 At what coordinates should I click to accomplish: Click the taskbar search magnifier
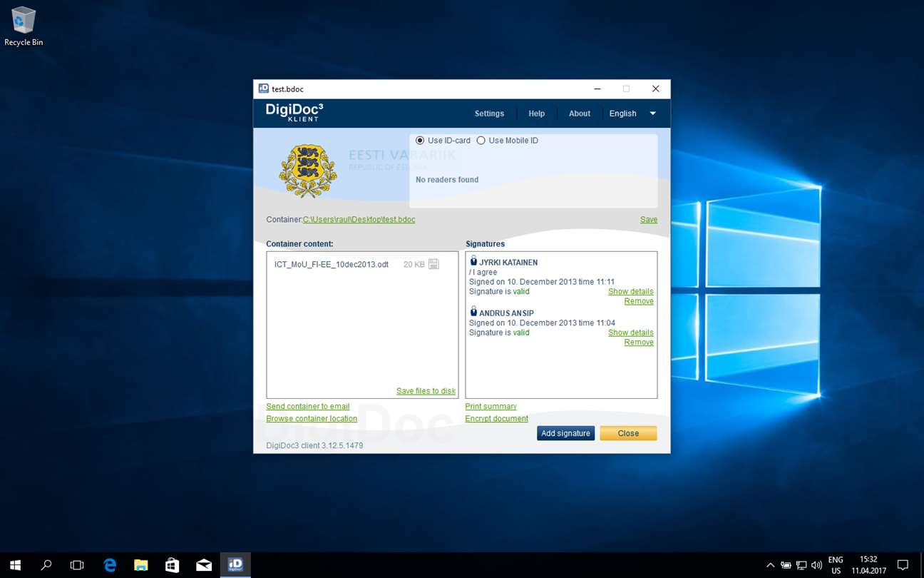point(46,565)
